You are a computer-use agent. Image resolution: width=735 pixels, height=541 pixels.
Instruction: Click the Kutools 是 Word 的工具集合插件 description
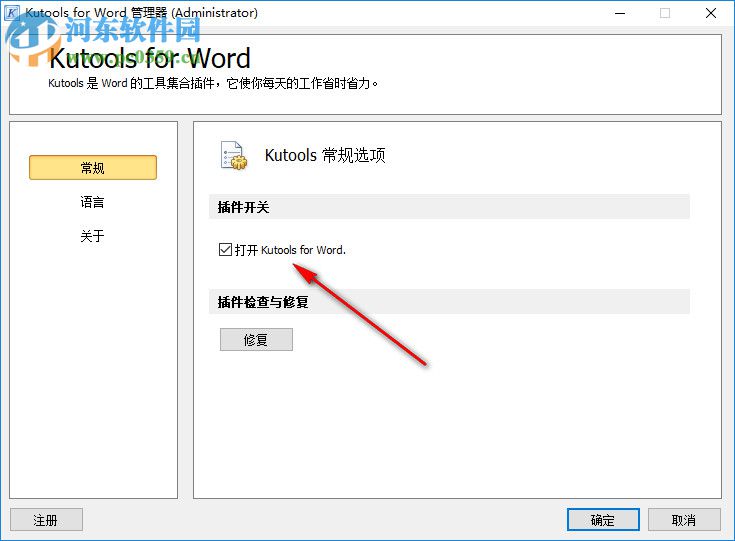[213, 83]
